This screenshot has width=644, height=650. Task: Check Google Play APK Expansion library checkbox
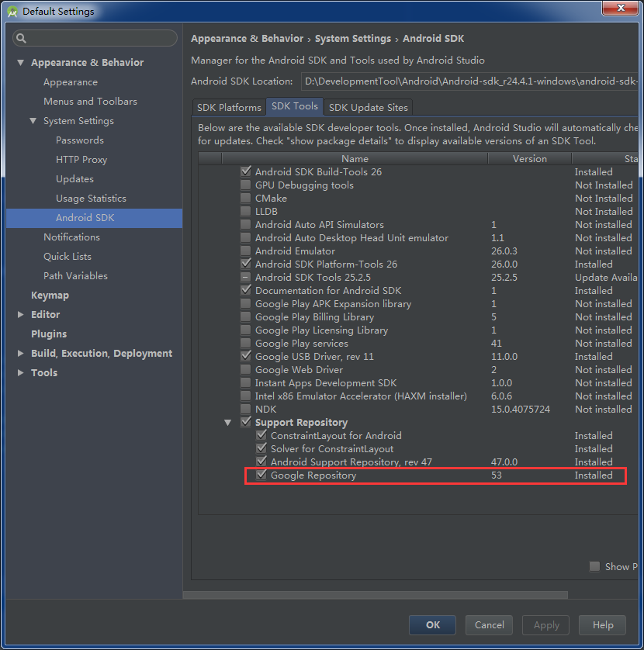tap(245, 303)
